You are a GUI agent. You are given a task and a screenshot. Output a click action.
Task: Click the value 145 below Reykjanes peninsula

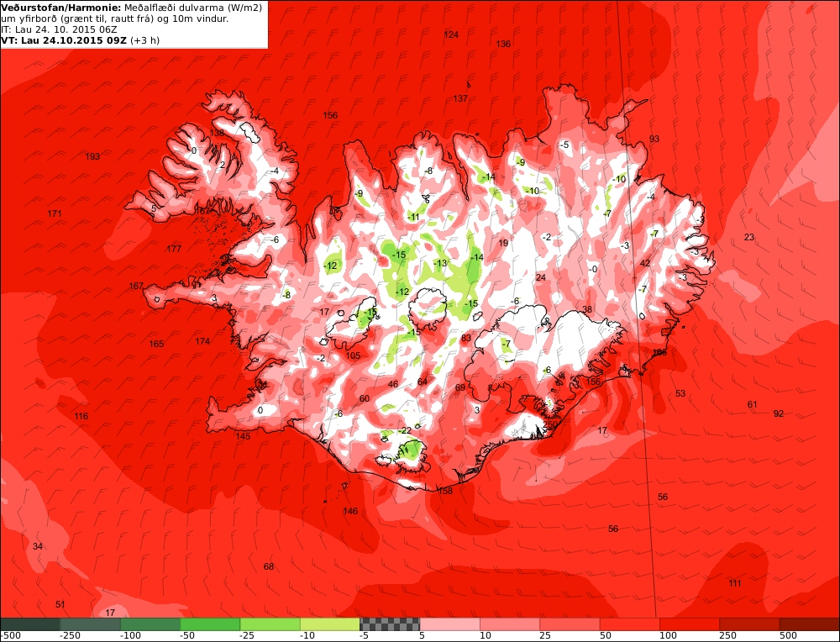tap(244, 436)
